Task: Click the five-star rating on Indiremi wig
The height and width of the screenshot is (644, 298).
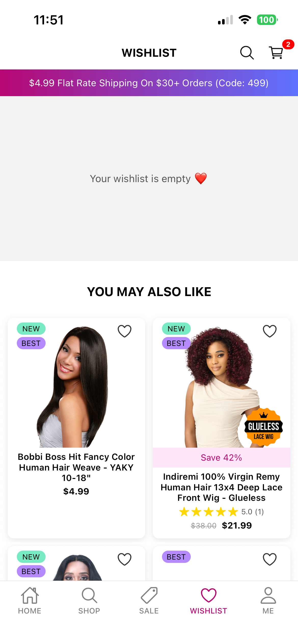Action: click(x=208, y=512)
